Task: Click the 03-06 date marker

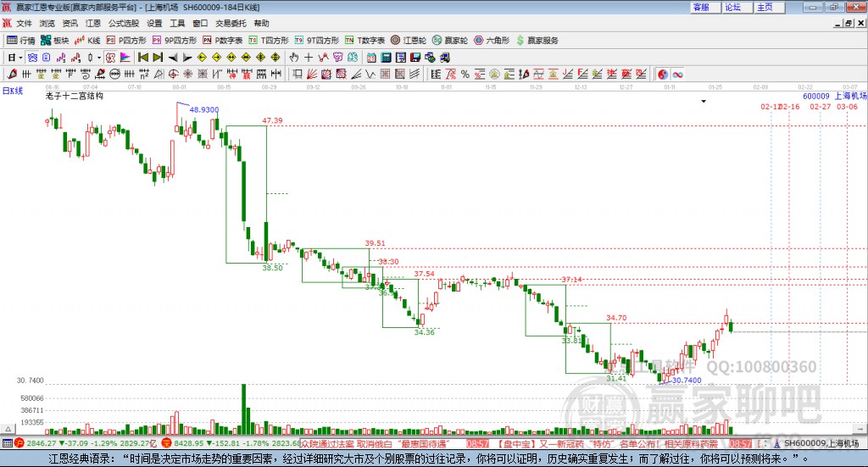Action: click(x=847, y=106)
